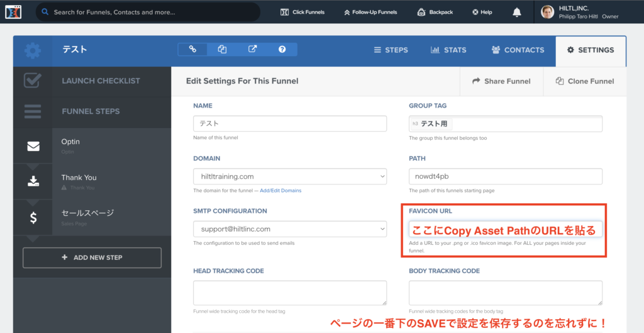Click the BODY TRACKING CODE textarea
Viewport: 644px width, 333px height.
506,293
